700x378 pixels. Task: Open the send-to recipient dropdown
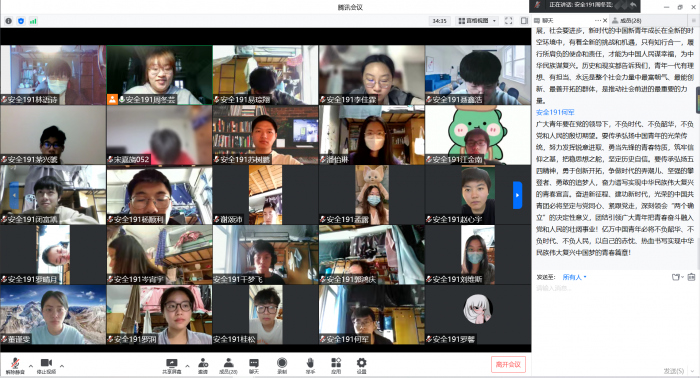[x=575, y=277]
